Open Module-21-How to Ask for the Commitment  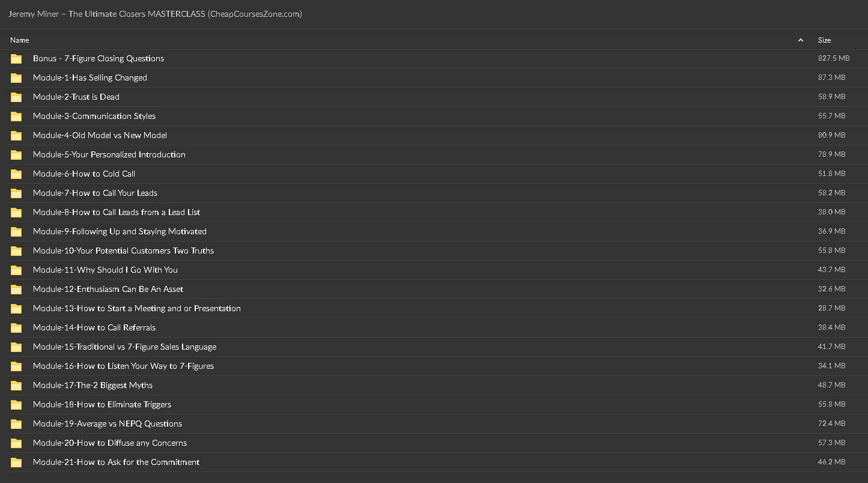pos(117,462)
